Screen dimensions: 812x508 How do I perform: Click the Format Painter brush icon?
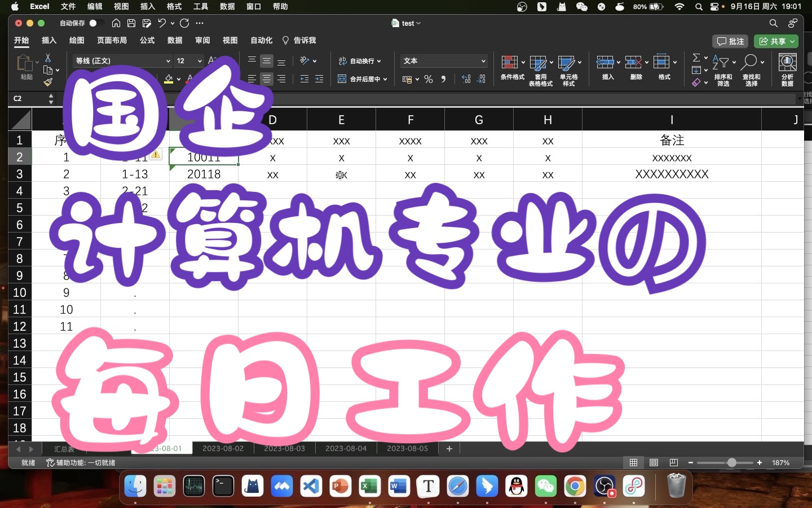click(48, 82)
